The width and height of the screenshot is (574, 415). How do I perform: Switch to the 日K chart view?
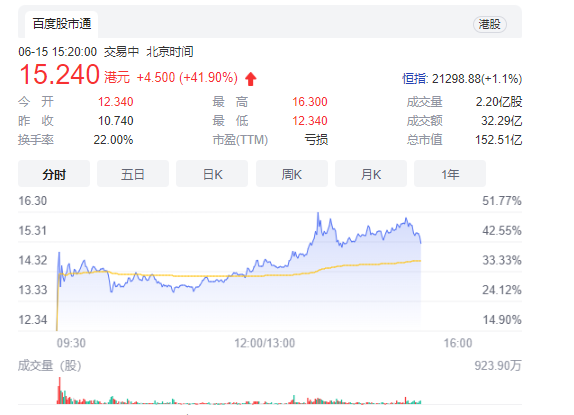pyautogui.click(x=212, y=175)
